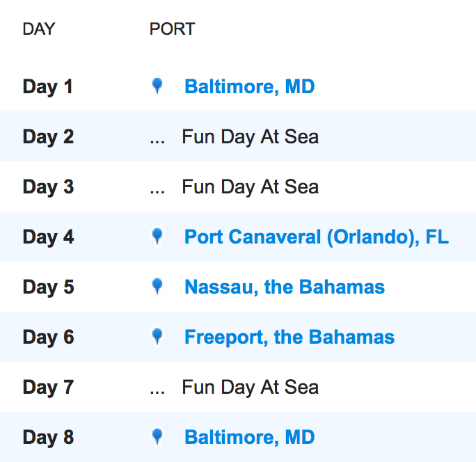Open the Freeport, the Bahamas port link

tap(289, 337)
